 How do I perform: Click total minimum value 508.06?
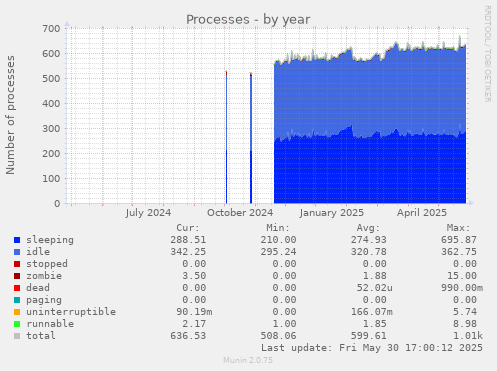coord(278,336)
